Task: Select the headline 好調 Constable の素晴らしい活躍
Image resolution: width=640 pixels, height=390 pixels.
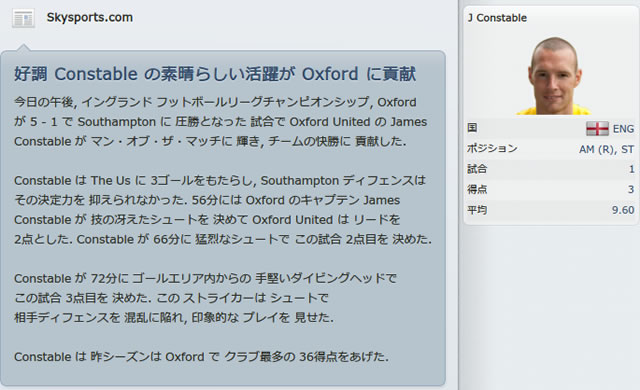Action: pyautogui.click(x=215, y=74)
